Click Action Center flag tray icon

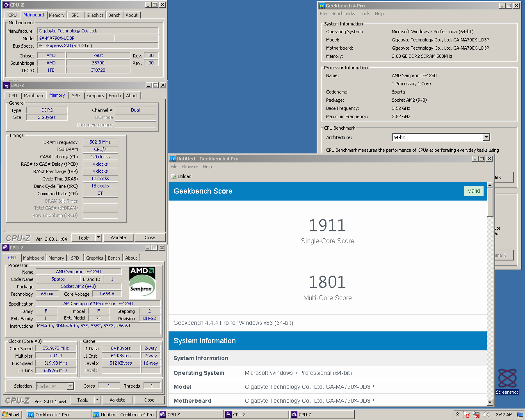(x=466, y=415)
